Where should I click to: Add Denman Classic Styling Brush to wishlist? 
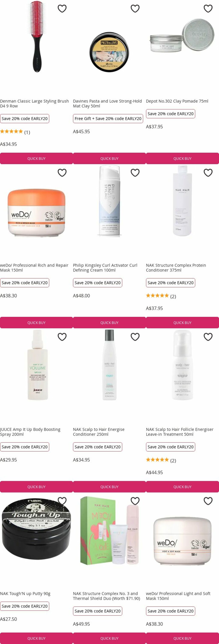[x=62, y=9]
